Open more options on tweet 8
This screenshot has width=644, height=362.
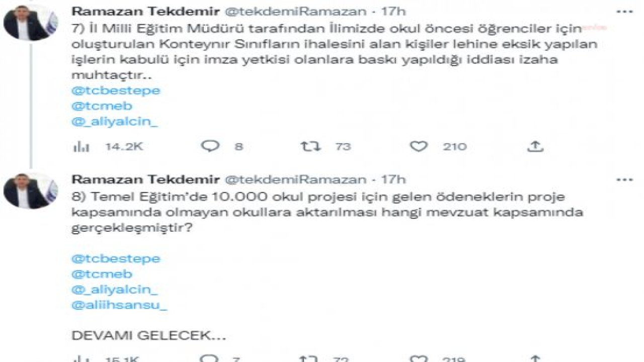(x=625, y=179)
